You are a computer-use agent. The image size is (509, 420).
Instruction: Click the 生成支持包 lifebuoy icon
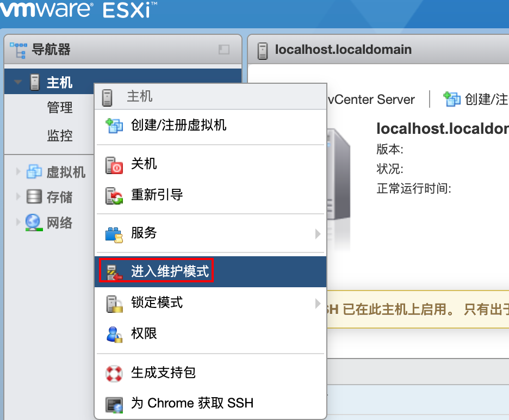(x=116, y=373)
